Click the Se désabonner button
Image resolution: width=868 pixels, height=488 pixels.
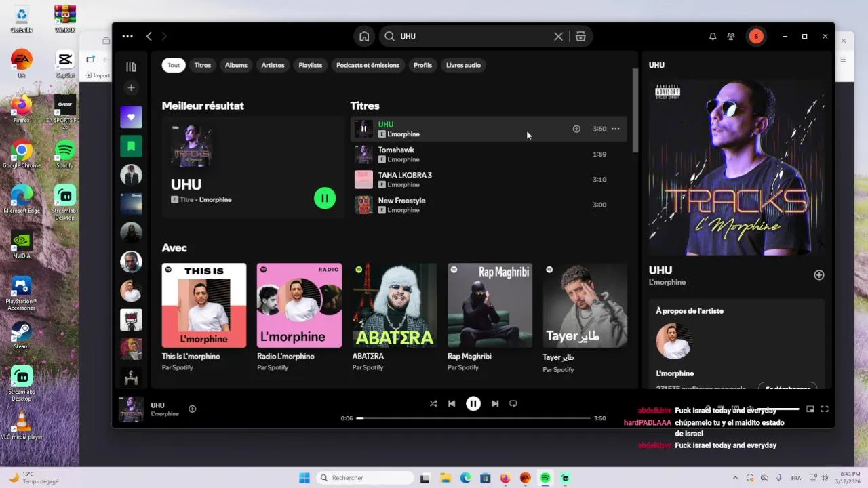coord(787,388)
